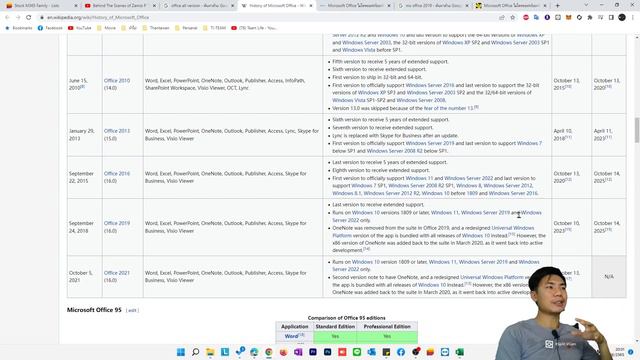Open Windows Start menu

181,352
